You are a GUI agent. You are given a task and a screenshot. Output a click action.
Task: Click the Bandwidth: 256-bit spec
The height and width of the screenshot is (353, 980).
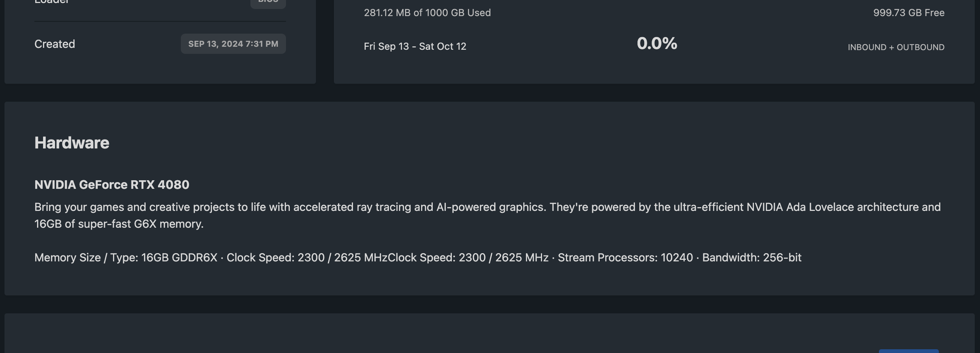(x=752, y=258)
